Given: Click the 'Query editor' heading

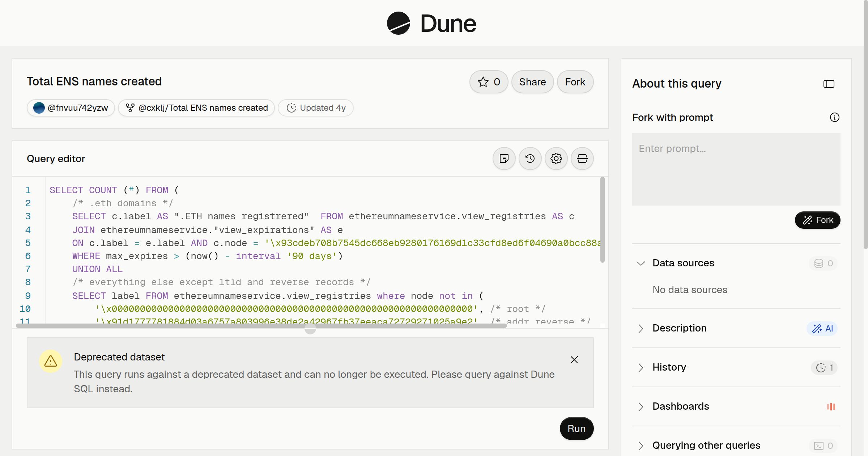Looking at the screenshot, I should (56, 159).
